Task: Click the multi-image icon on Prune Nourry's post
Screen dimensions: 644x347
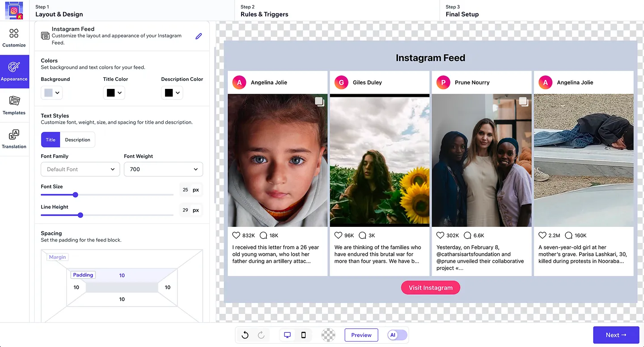Action: point(523,101)
